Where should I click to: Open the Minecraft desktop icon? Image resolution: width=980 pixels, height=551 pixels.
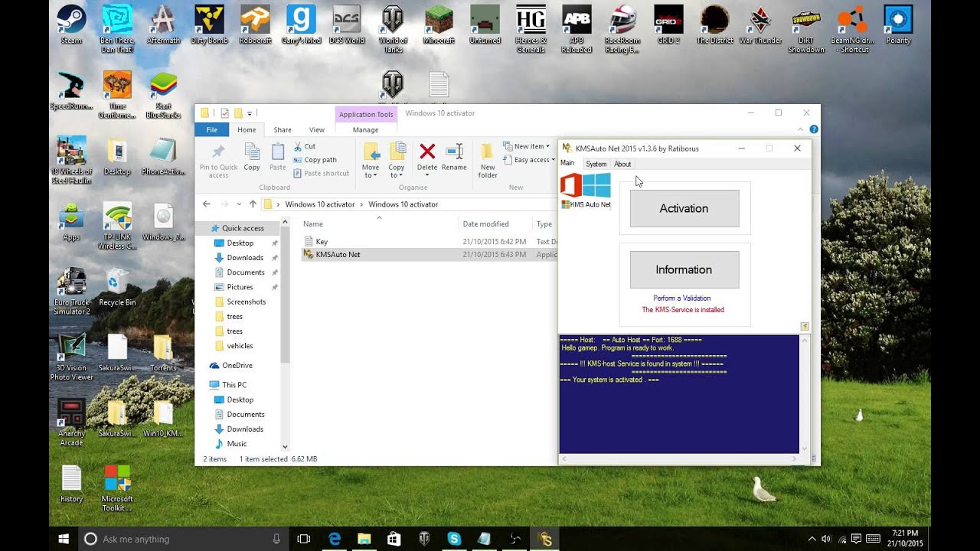coord(439,24)
